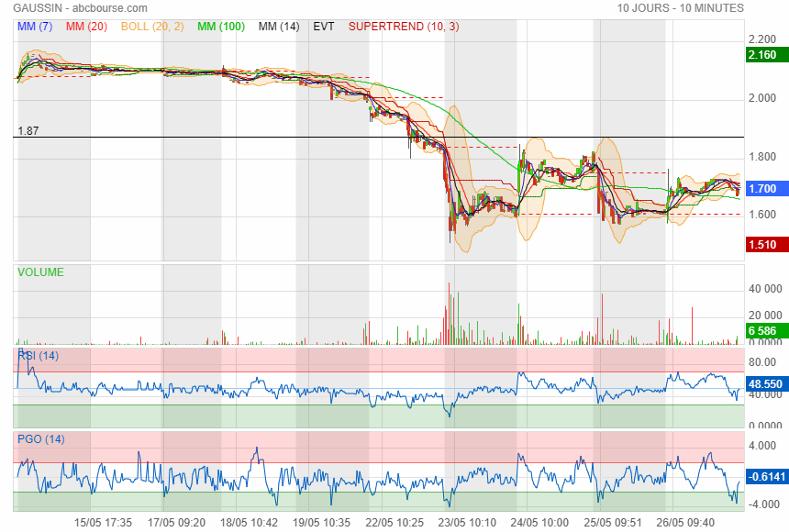Click the MM (100) legend label

point(221,27)
